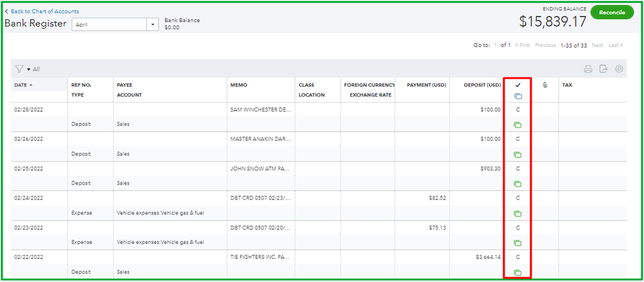Toggle cleared status C on 02/26/2022 row
644x282 pixels.
click(518, 139)
